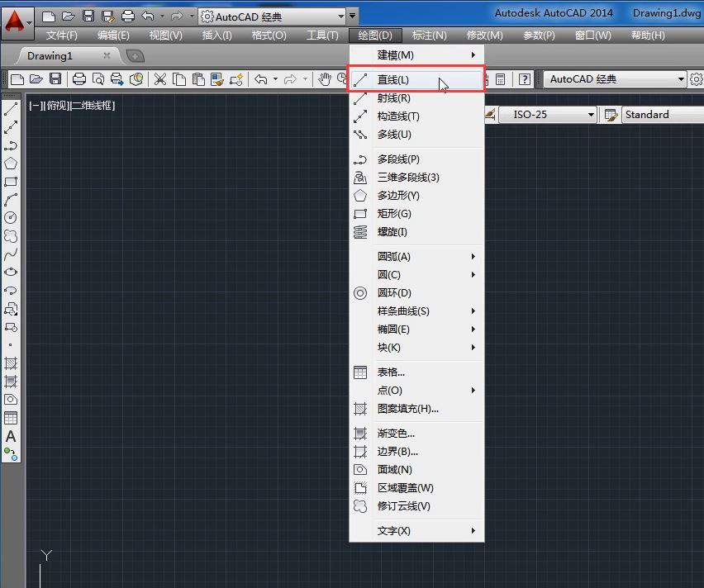Click Open folder in quick access toolbar
The image size is (704, 588).
point(69,17)
